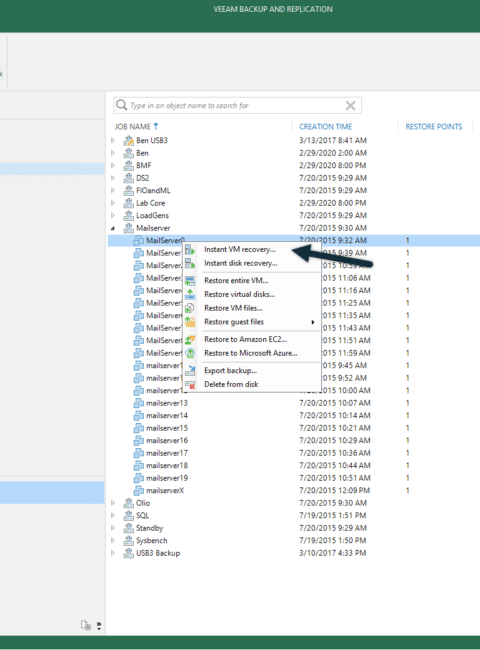
Task: Click the USB3 Backup job icon
Action: click(128, 553)
